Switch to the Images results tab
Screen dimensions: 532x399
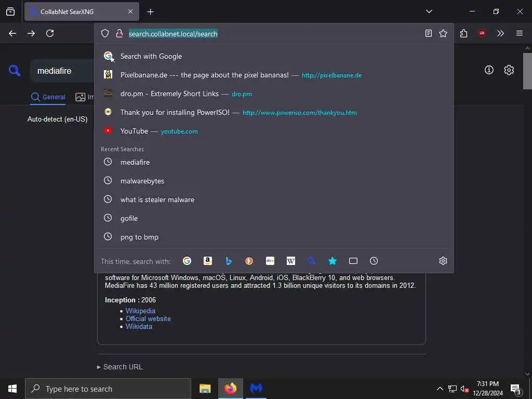(x=85, y=97)
